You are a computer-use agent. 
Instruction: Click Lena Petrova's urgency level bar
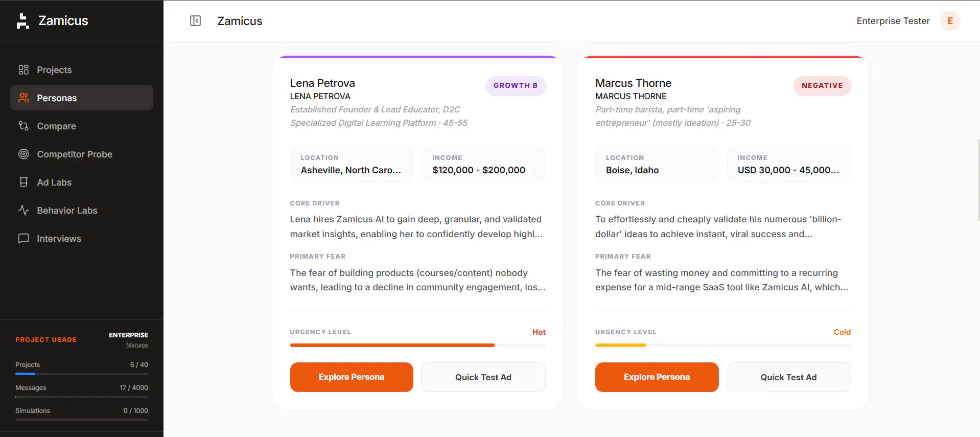tap(418, 346)
